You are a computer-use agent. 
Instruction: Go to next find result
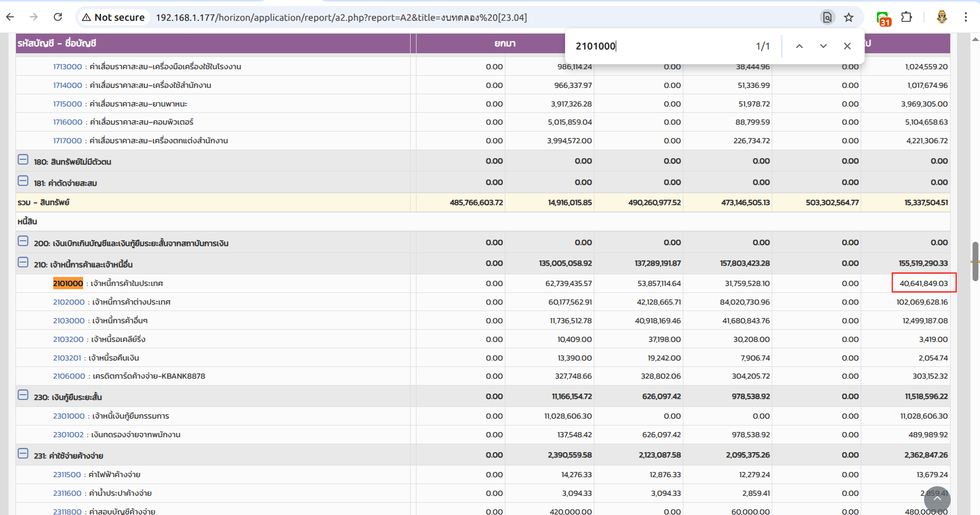point(823,46)
